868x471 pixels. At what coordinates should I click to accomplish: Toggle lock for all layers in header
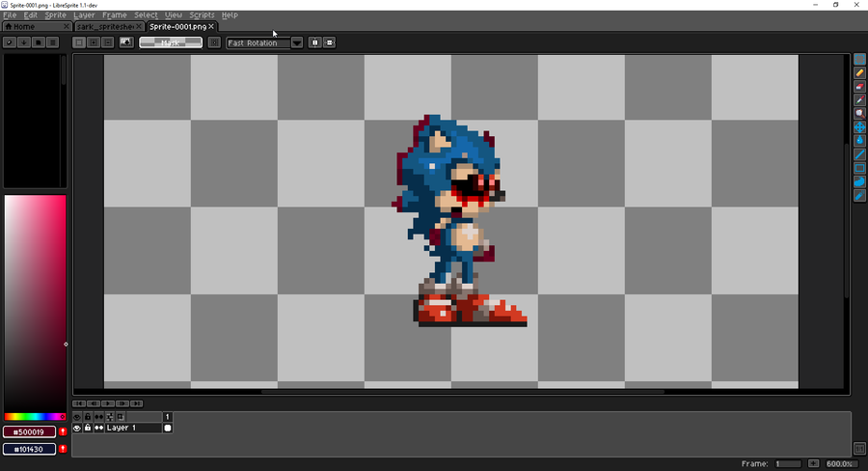click(88, 417)
